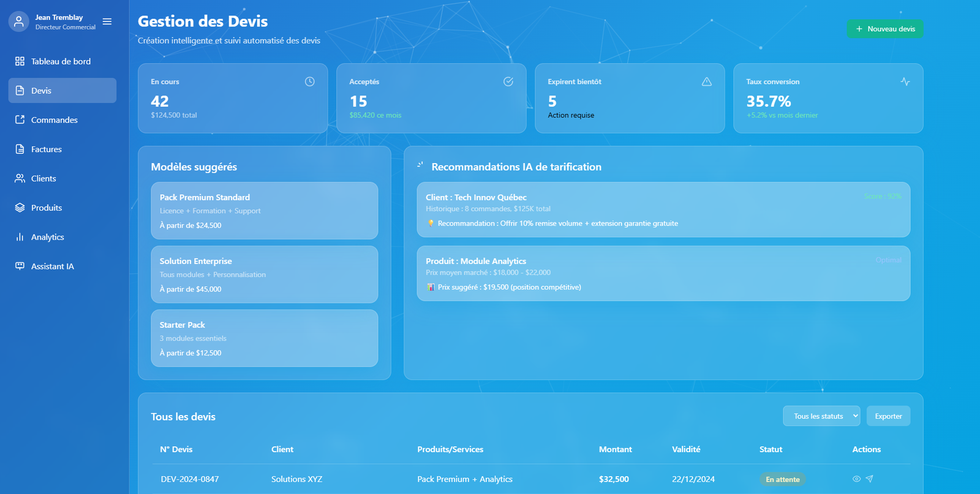Open Tableau de bord in sidebar
The height and width of the screenshot is (494, 980).
61,61
